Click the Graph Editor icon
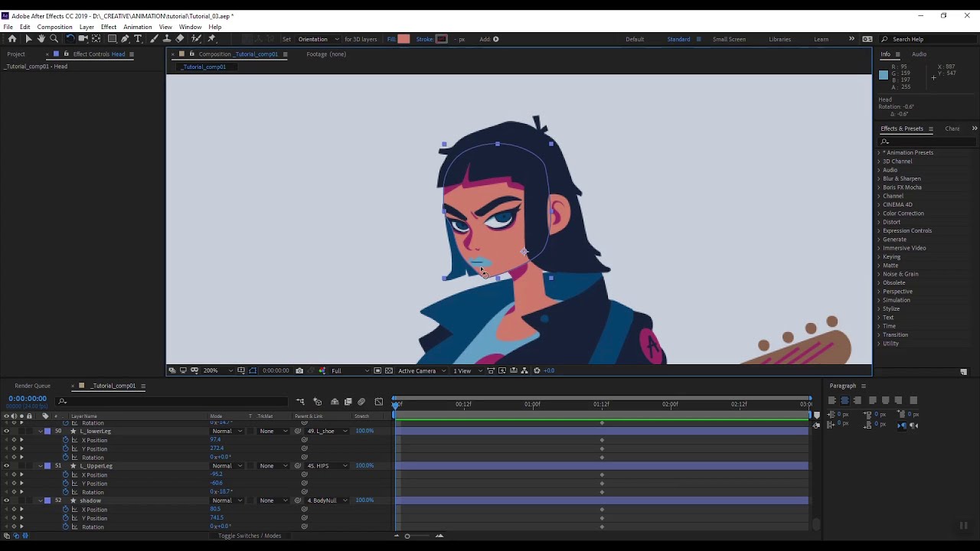980x551 pixels. [379, 402]
